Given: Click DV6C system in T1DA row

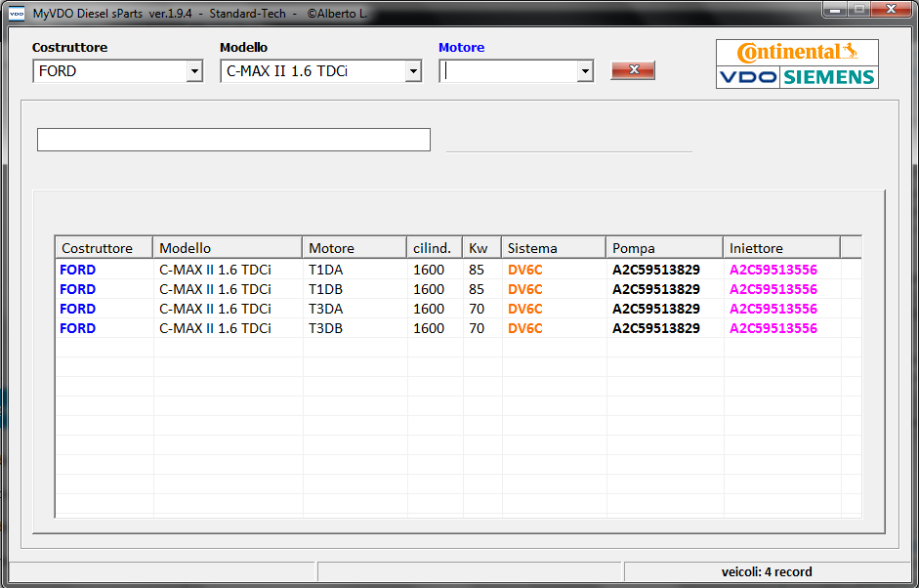Looking at the screenshot, I should [x=525, y=270].
